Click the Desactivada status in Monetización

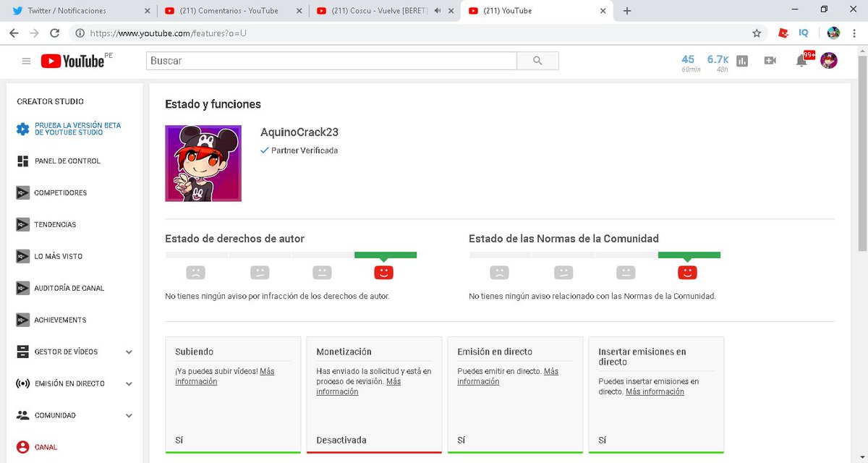click(341, 440)
